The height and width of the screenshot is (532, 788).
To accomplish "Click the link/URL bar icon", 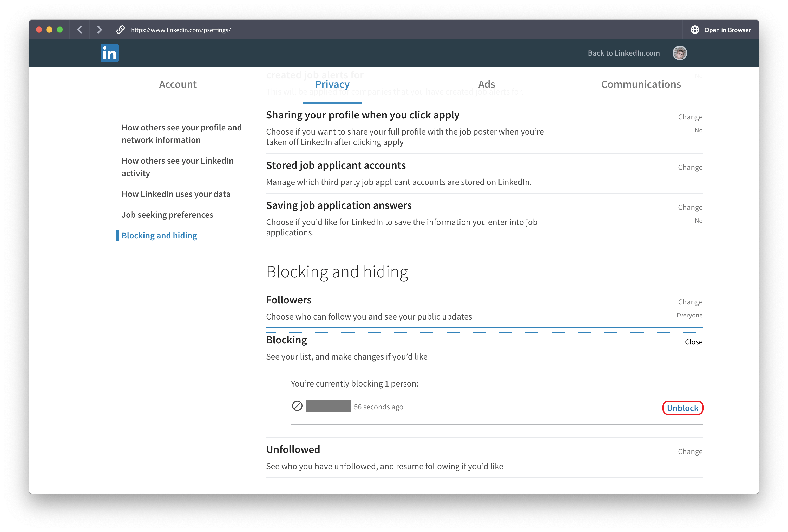I will pos(119,29).
